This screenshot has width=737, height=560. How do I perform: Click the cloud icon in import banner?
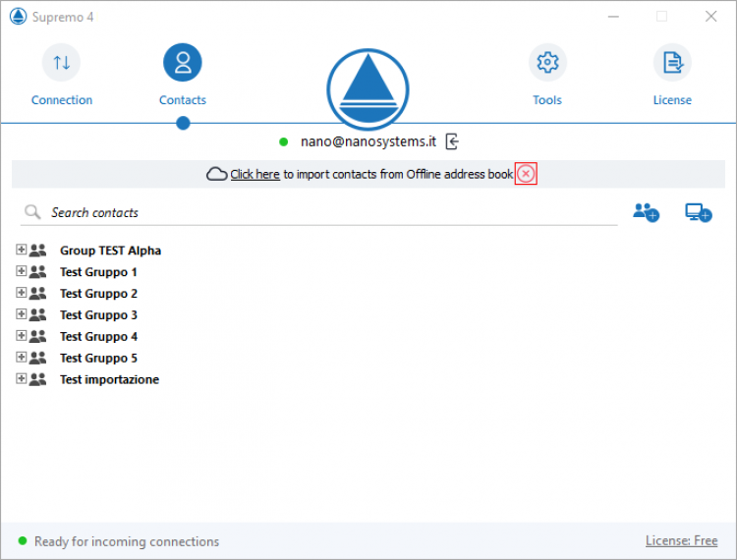(x=217, y=174)
